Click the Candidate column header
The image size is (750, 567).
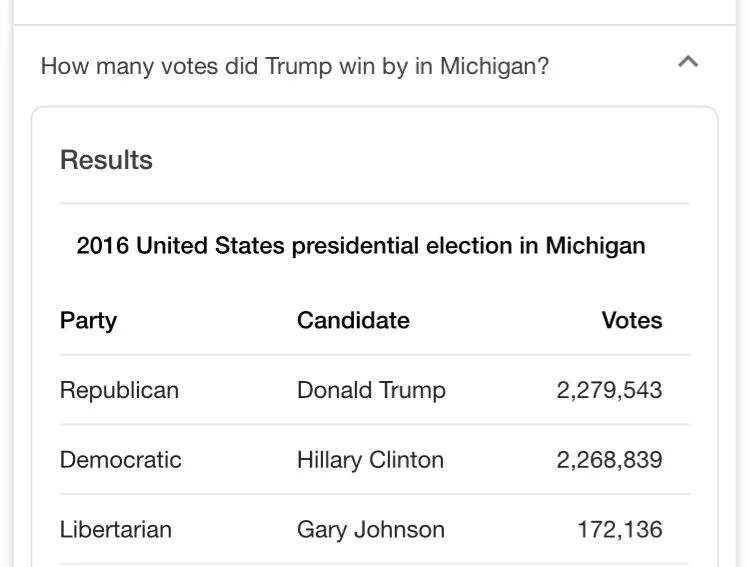click(353, 320)
